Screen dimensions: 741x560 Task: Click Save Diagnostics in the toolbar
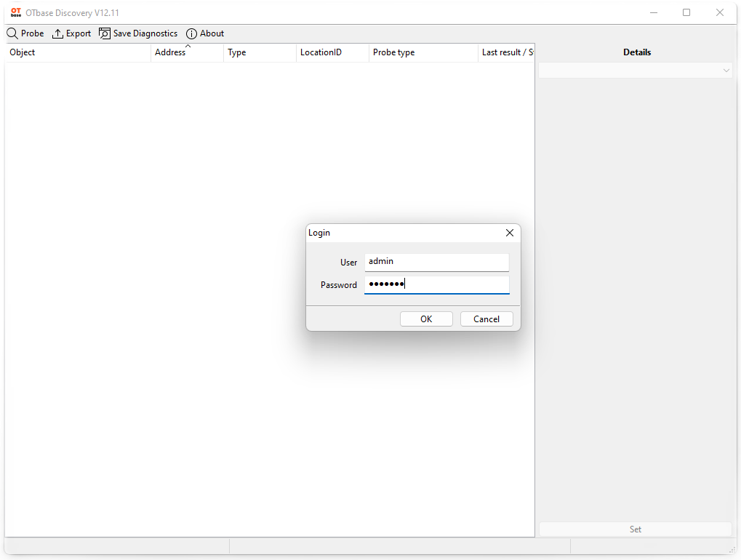pos(138,33)
